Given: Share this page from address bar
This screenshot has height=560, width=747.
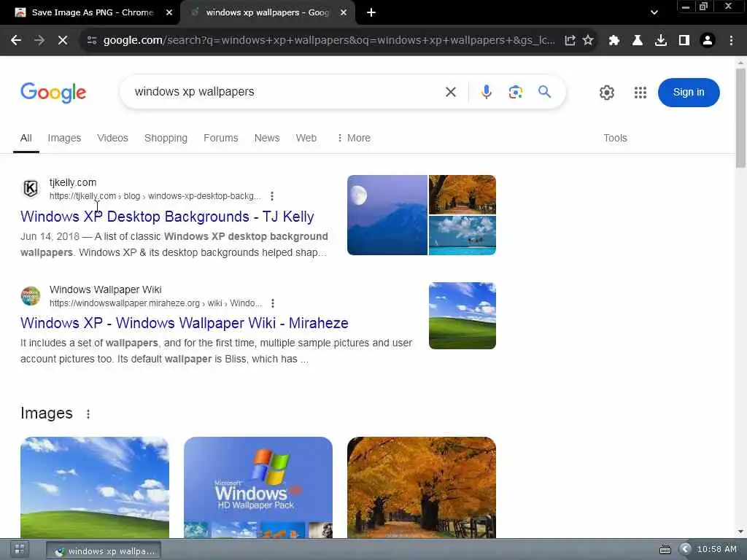Looking at the screenshot, I should point(570,41).
